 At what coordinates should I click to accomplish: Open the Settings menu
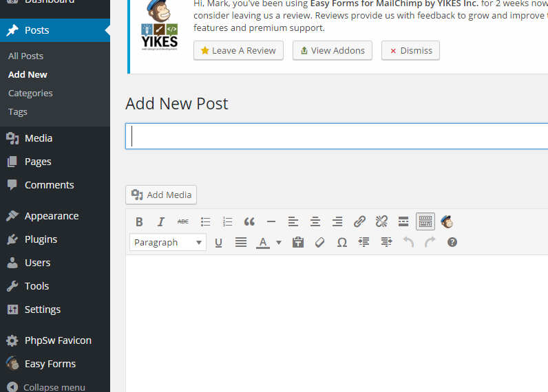tap(55, 309)
